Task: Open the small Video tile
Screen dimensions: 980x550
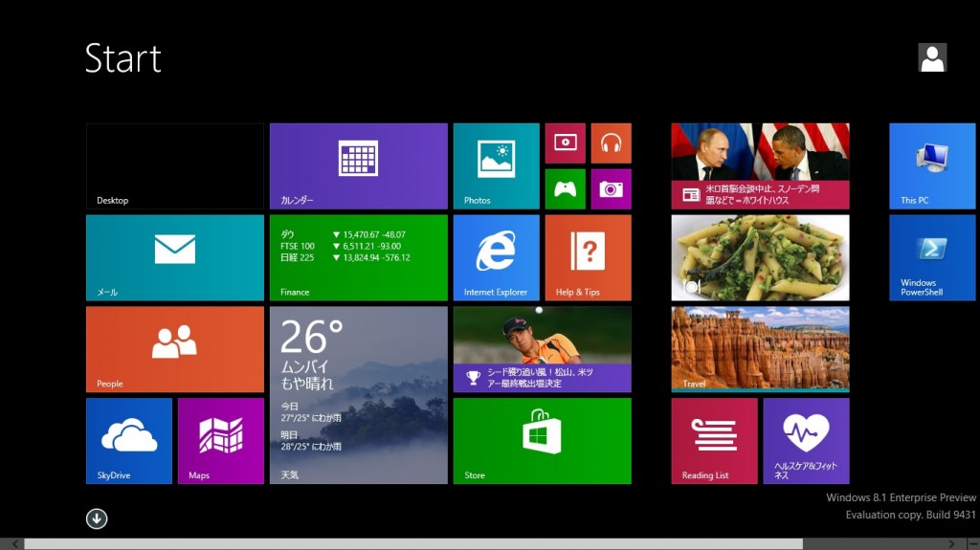Action: [565, 143]
